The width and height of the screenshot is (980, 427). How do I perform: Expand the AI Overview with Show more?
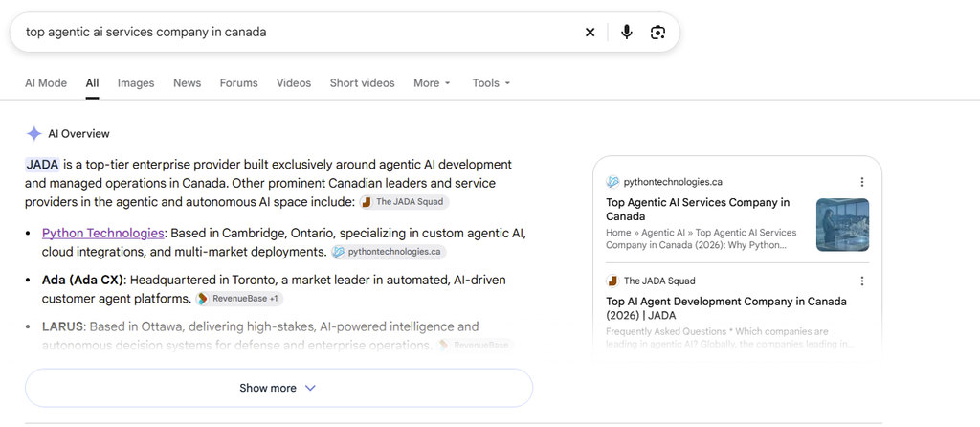(278, 388)
